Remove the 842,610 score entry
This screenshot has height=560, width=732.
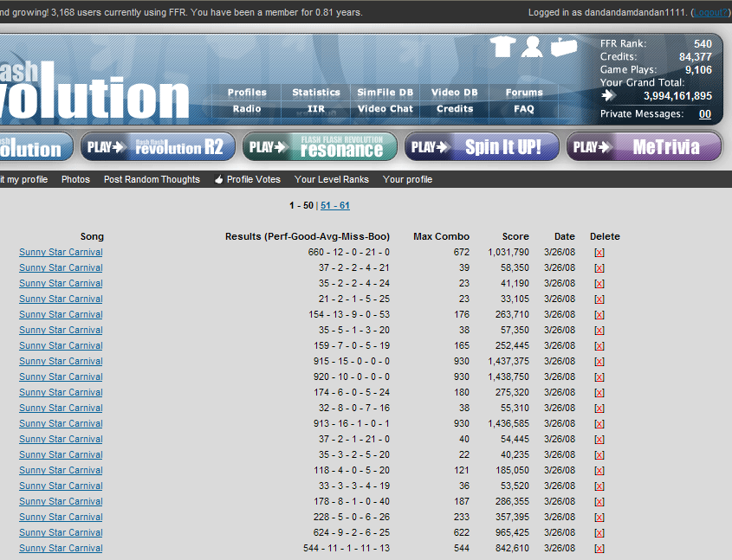pos(599,549)
